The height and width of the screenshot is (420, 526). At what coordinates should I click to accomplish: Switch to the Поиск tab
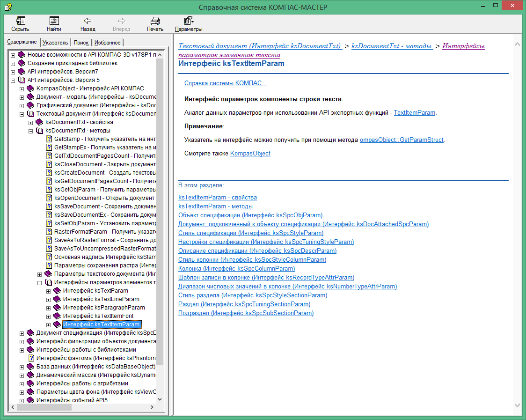click(81, 43)
